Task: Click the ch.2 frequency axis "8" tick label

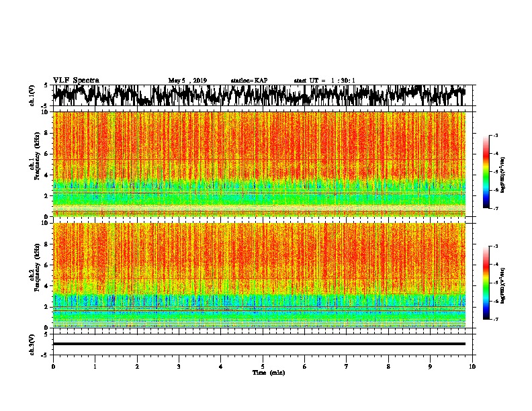Action: [47, 244]
